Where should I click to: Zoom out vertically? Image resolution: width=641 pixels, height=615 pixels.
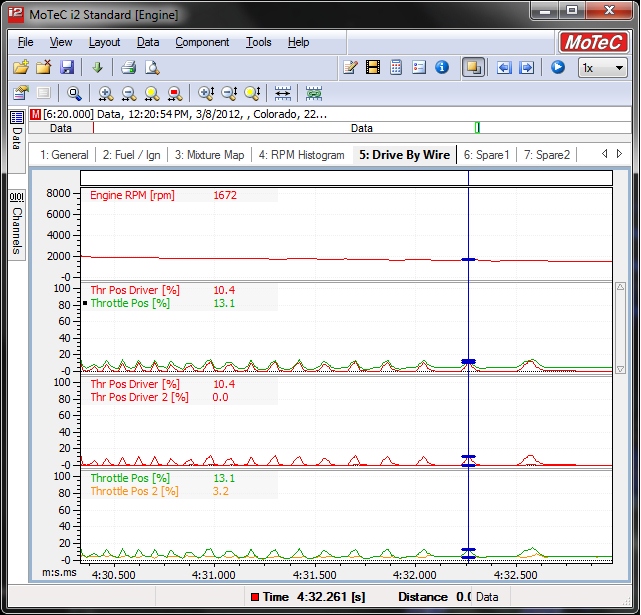pyautogui.click(x=229, y=94)
